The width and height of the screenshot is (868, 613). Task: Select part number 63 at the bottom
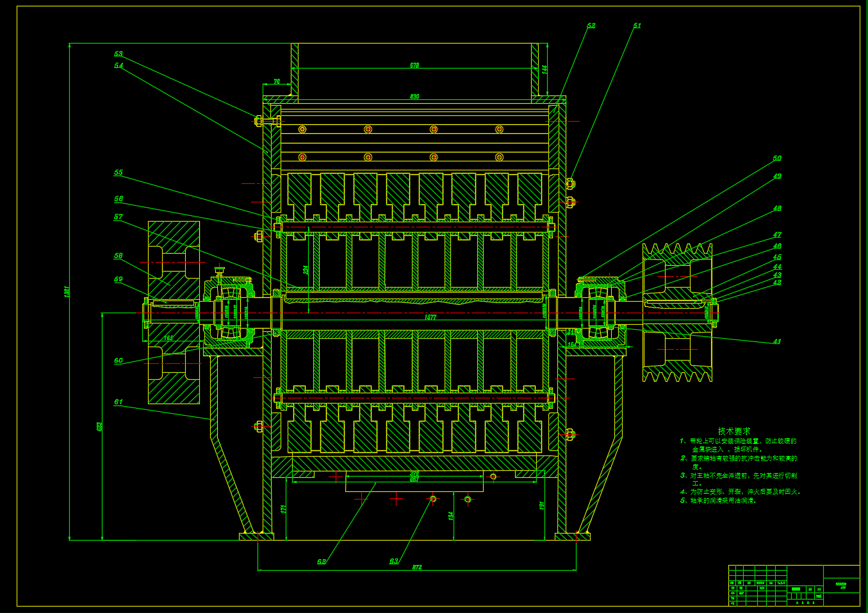394,562
